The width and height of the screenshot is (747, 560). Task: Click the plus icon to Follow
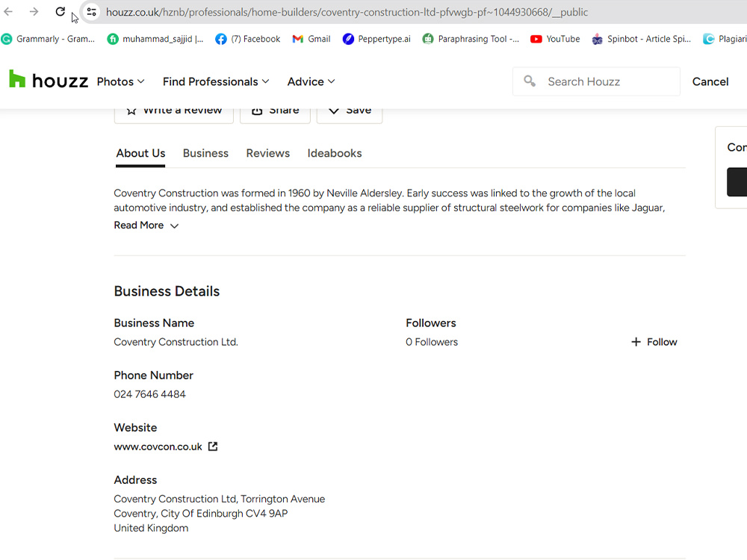[x=636, y=342]
